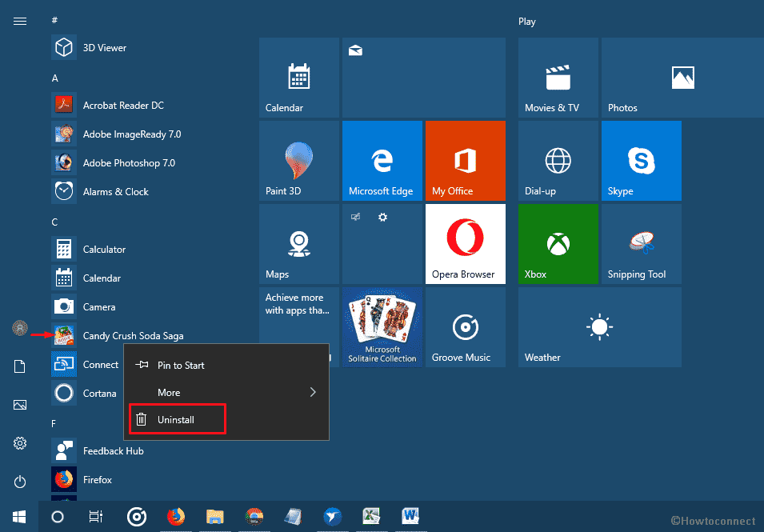Image resolution: width=764 pixels, height=532 pixels.
Task: Open the user account avatar
Action: pyautogui.click(x=20, y=328)
